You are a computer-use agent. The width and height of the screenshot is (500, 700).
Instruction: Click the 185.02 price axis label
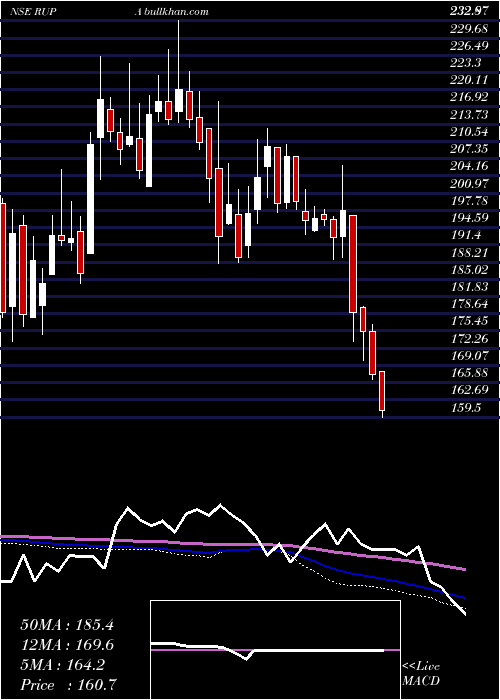(469, 270)
